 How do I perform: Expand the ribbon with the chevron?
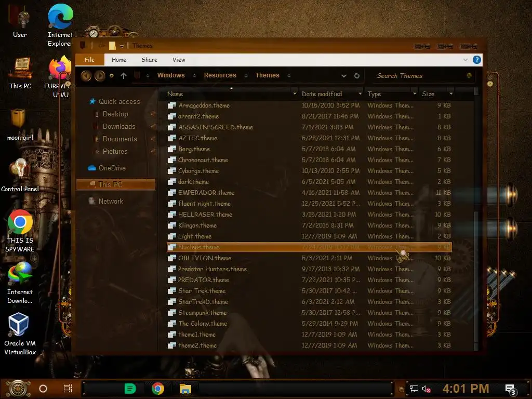tap(465, 60)
